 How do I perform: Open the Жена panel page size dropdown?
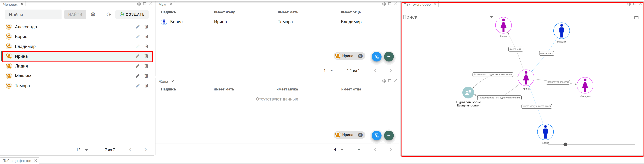(x=340, y=150)
